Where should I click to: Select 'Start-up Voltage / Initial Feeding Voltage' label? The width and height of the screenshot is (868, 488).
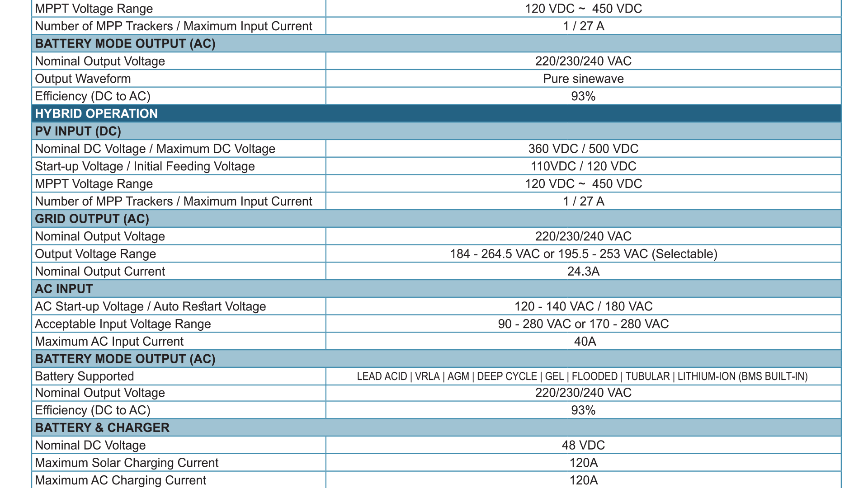coord(145,166)
